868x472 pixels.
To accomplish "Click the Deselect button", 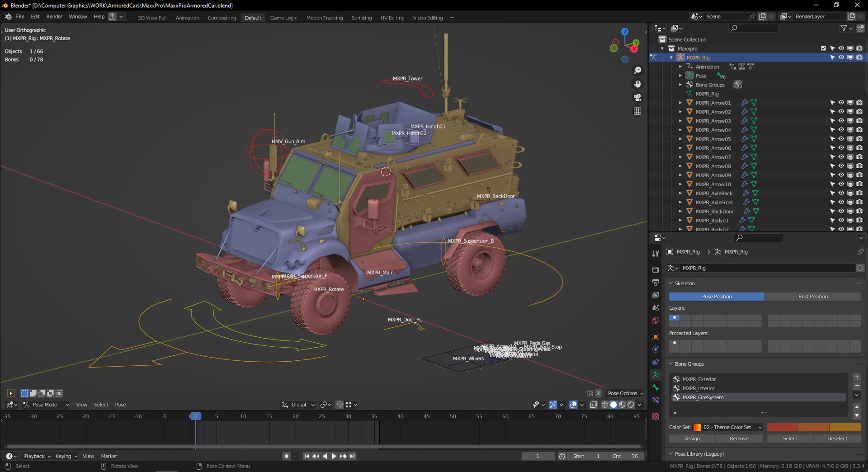I will click(837, 439).
